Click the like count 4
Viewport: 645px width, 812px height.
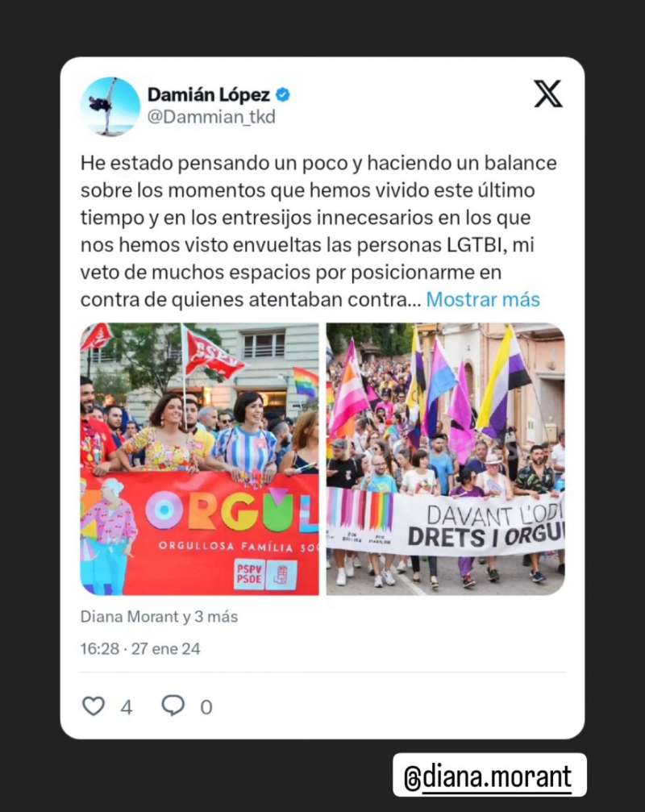pyautogui.click(x=127, y=707)
